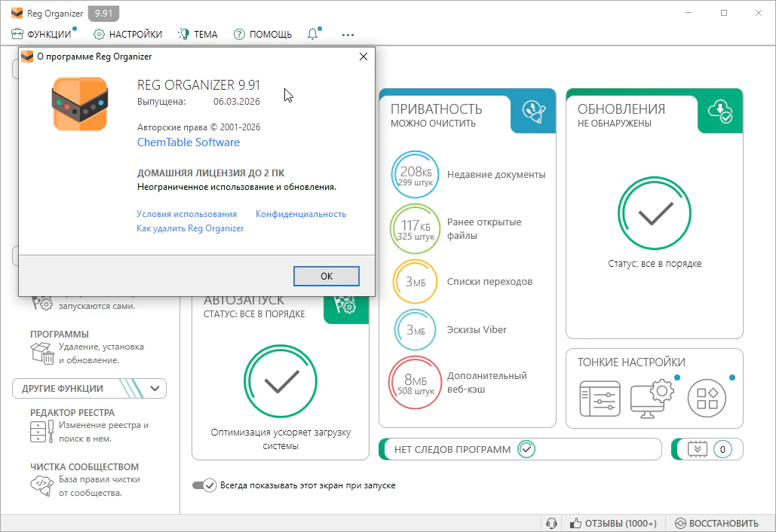Open Чистка сообществом in the sidebar
This screenshot has height=532, width=776.
pos(84,466)
